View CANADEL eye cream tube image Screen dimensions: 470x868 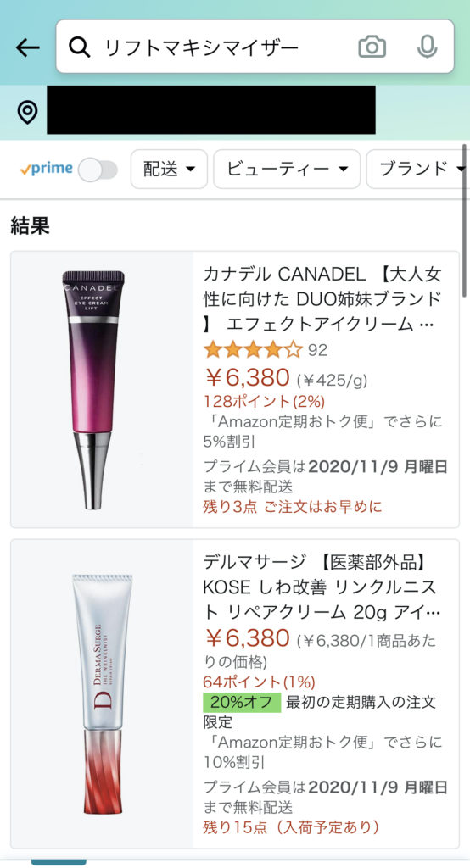[93, 390]
